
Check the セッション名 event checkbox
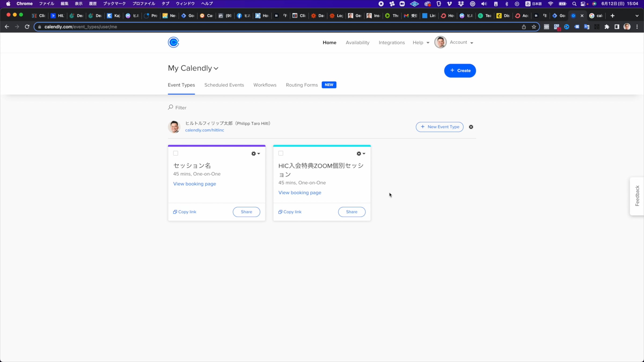click(175, 153)
